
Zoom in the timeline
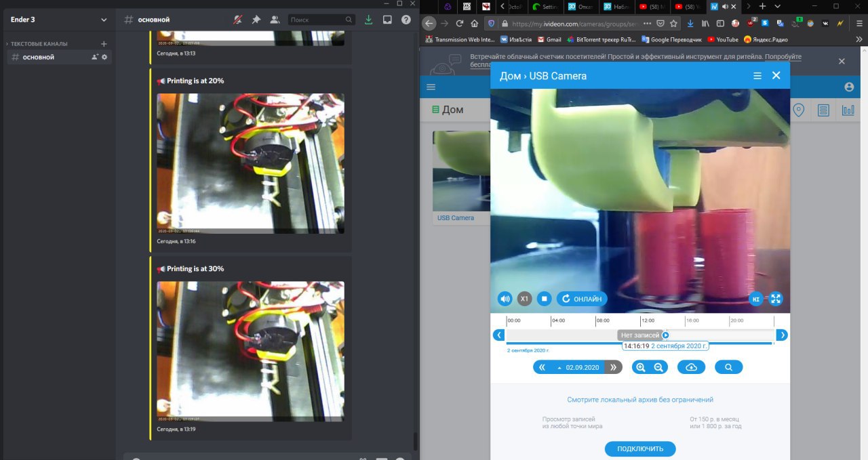[641, 367]
